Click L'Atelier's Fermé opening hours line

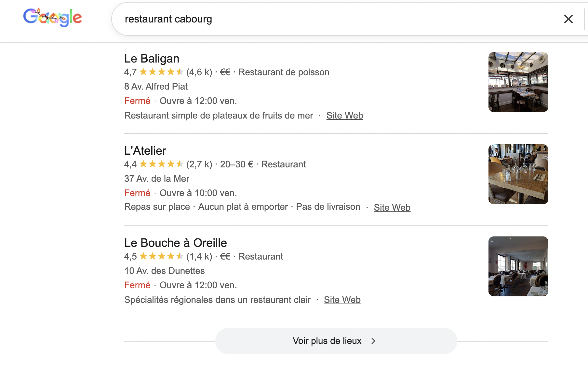[180, 193]
